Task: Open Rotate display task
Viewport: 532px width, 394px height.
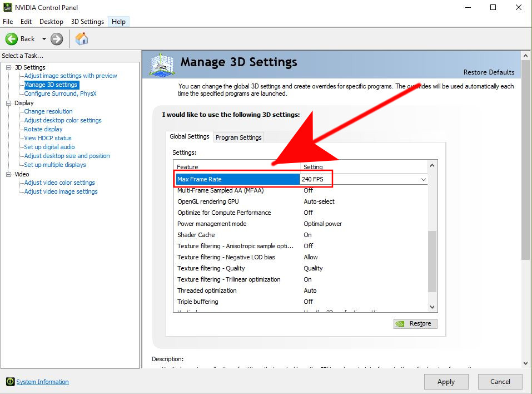Action: pos(43,129)
